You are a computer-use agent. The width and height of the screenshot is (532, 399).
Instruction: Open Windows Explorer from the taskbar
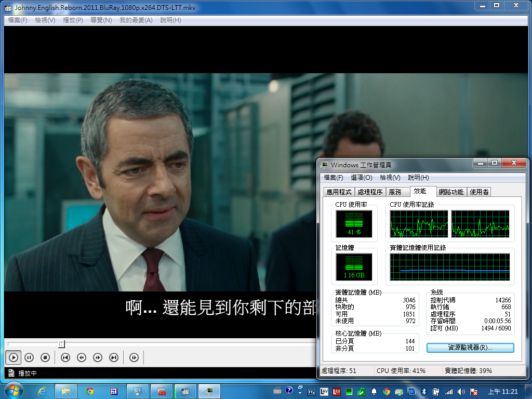click(x=66, y=392)
